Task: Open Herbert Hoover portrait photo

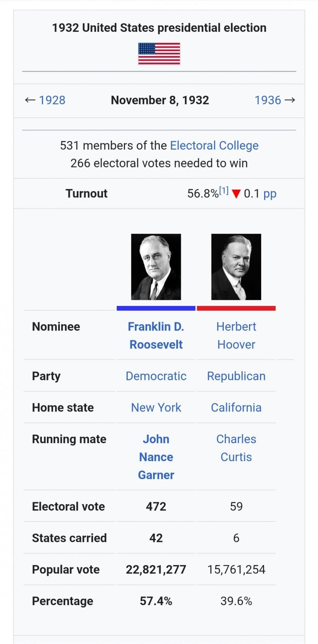Action: point(236,267)
